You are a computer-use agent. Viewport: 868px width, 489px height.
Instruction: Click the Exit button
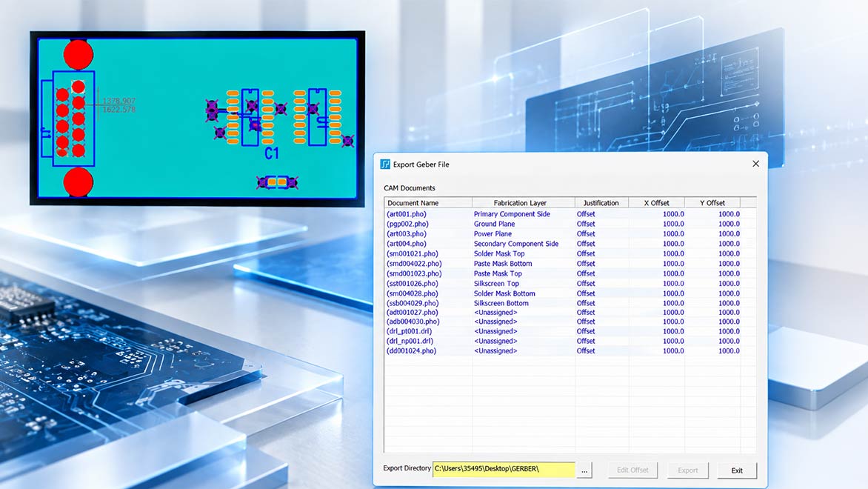point(737,470)
